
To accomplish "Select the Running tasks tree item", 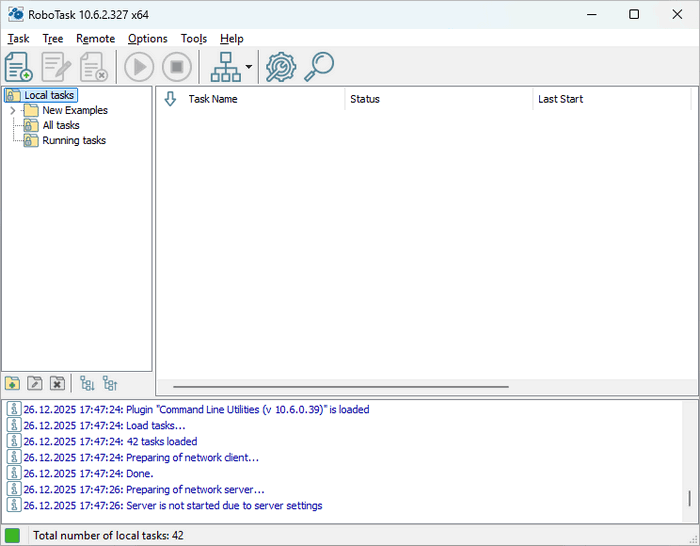I will point(73,140).
